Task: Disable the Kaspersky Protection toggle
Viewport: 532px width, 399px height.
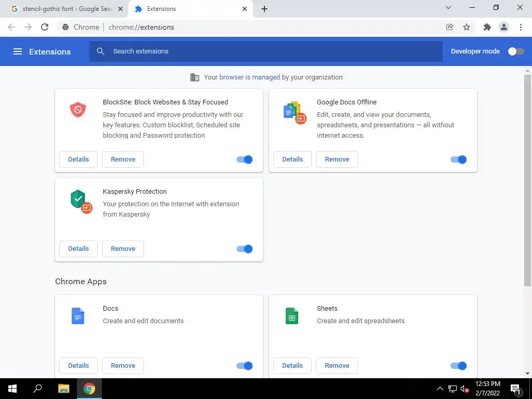Action: (245, 249)
